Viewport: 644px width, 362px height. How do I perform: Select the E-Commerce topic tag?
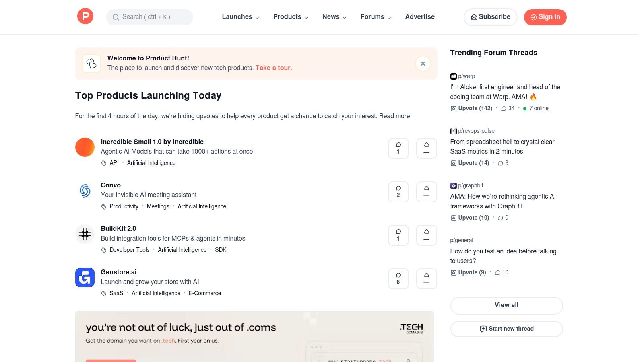click(x=205, y=293)
